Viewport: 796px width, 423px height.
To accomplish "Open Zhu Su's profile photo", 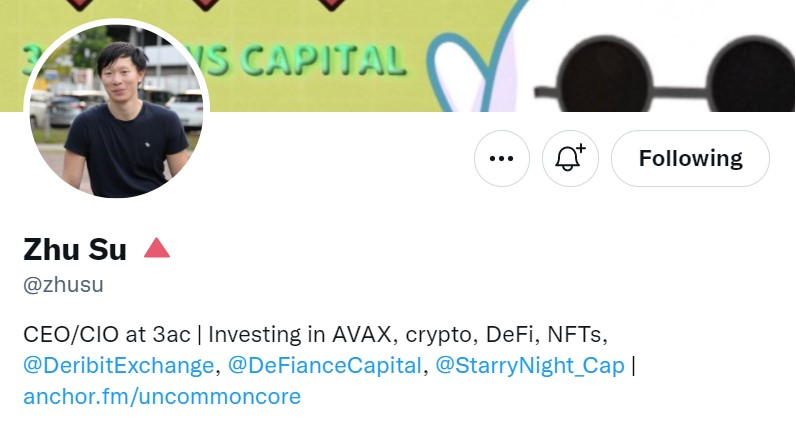I will 116,110.
